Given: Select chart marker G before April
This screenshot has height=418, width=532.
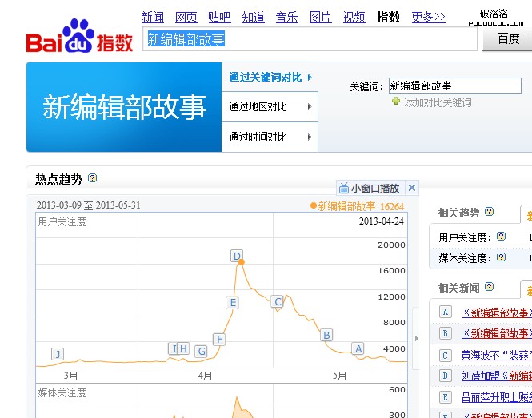Looking at the screenshot, I should 201,351.
